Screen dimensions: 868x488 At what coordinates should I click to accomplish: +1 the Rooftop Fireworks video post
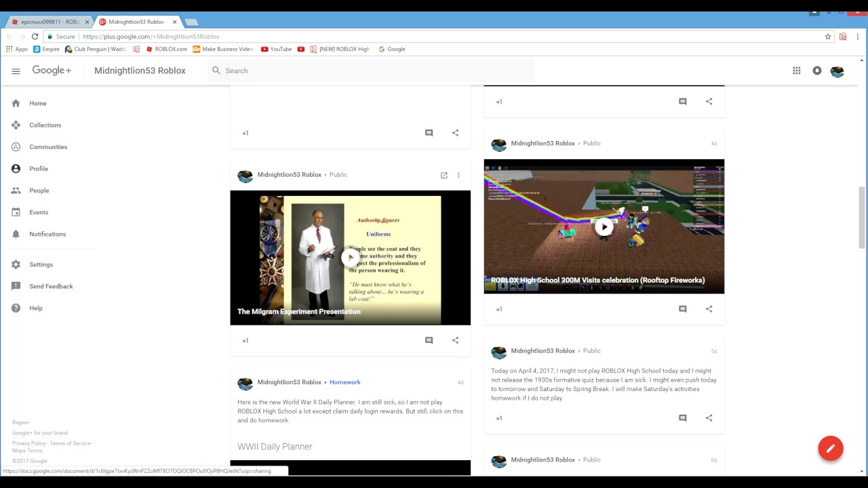(499, 310)
